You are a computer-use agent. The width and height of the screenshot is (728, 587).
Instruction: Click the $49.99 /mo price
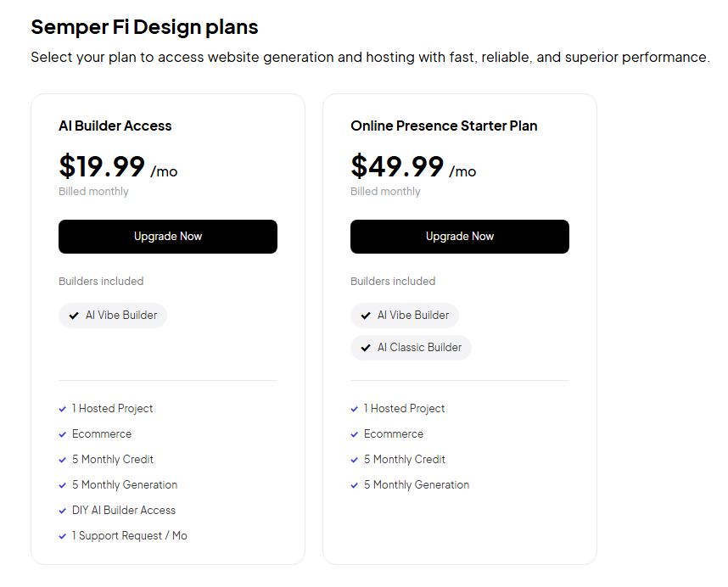[x=413, y=166]
